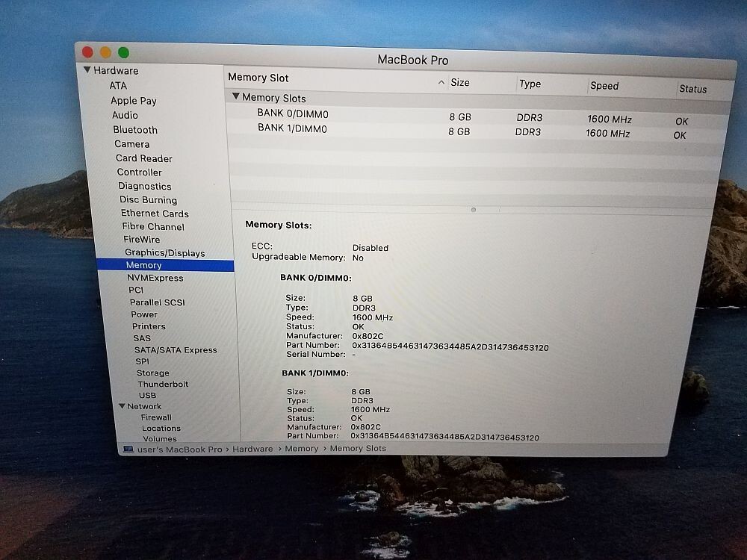Select NVMExpress in the sidebar

(x=155, y=278)
